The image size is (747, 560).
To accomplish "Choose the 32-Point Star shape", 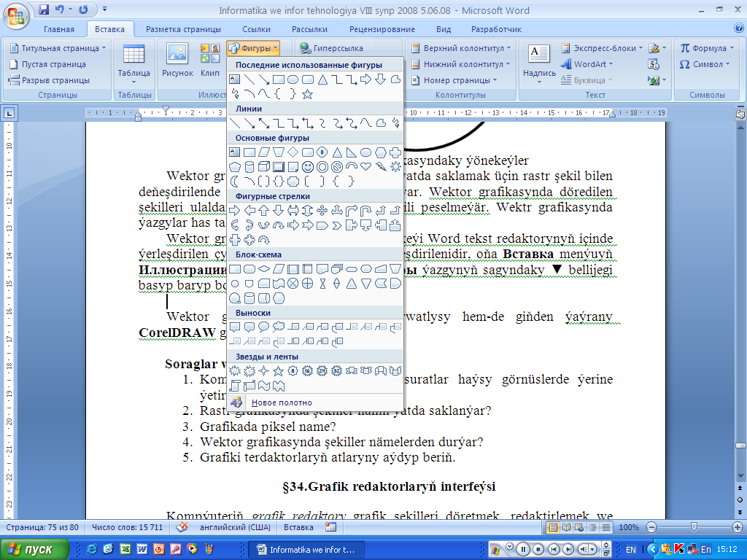I will click(337, 371).
